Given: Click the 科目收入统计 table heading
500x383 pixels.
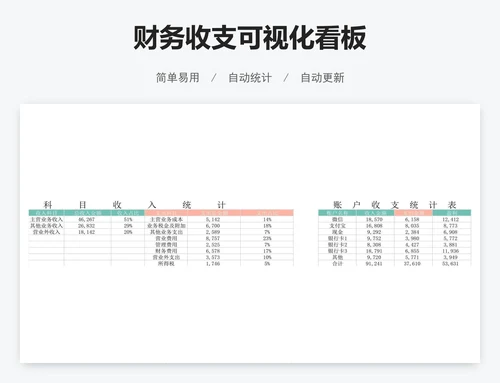Looking at the screenshot, I should pos(135,205).
